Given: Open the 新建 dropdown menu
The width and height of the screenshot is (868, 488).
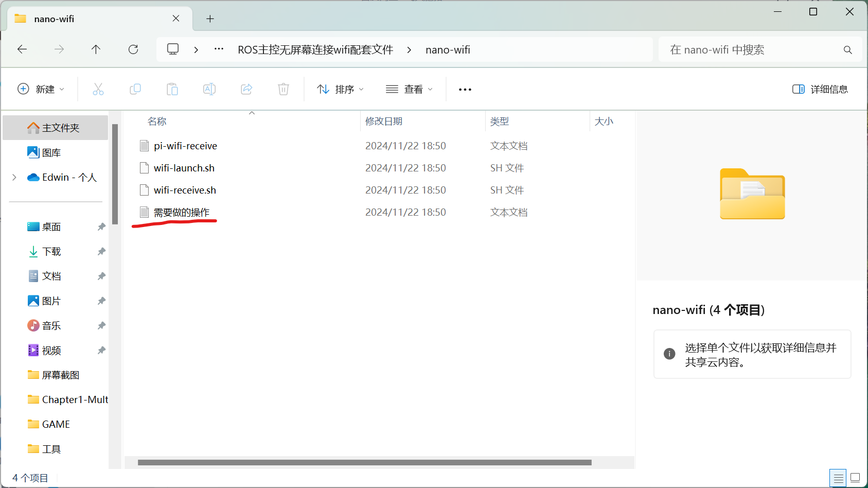Looking at the screenshot, I should click(41, 89).
